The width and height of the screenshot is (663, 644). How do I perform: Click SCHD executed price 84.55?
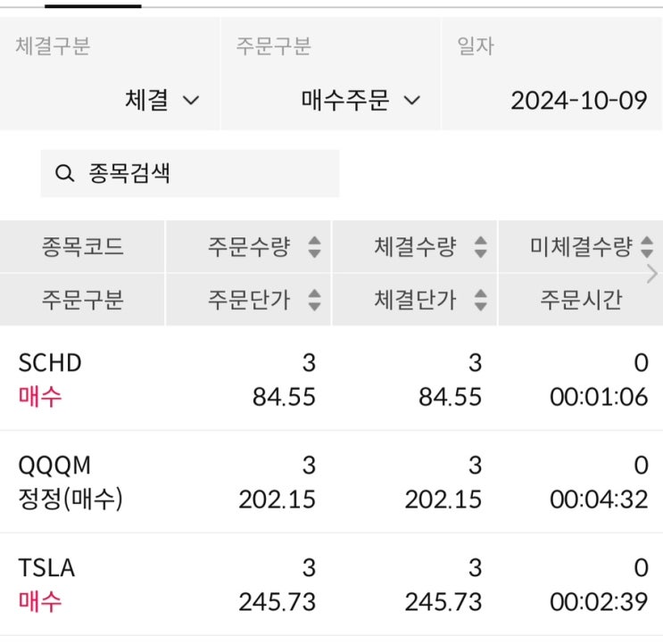[450, 396]
